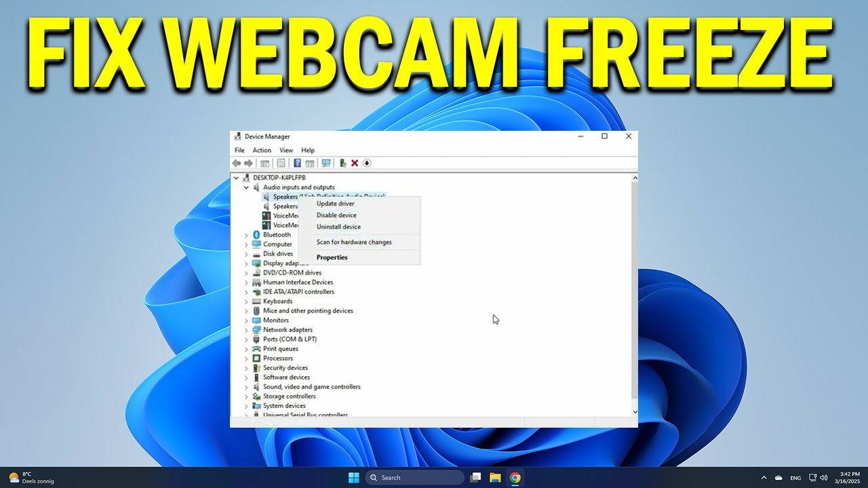
Task: Open the Properties sheet toolbar icon
Action: click(x=281, y=163)
